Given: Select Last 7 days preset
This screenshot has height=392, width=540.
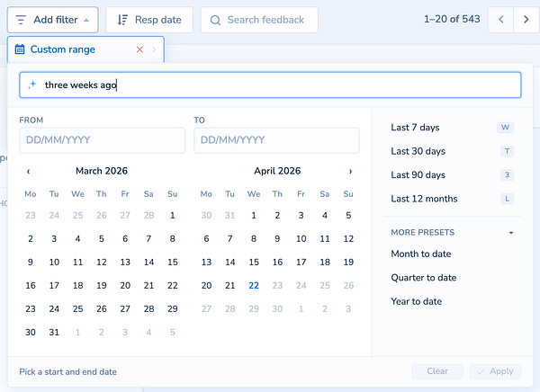Looking at the screenshot, I should 452,128.
